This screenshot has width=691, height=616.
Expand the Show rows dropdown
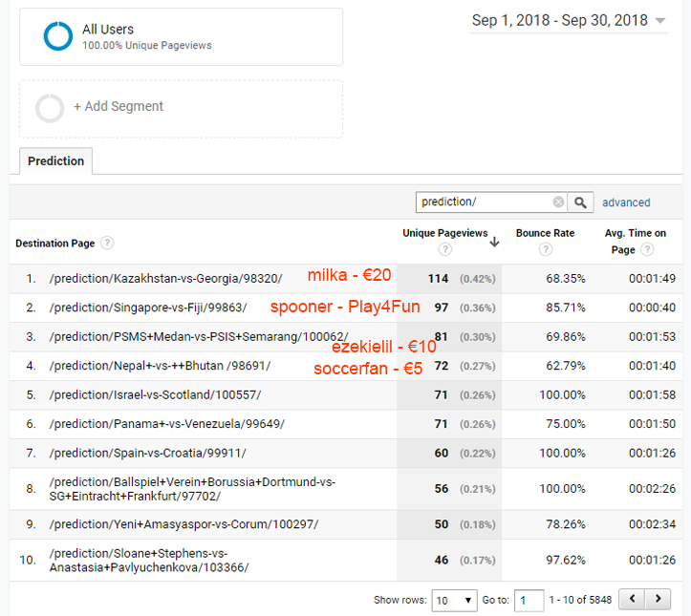454,600
